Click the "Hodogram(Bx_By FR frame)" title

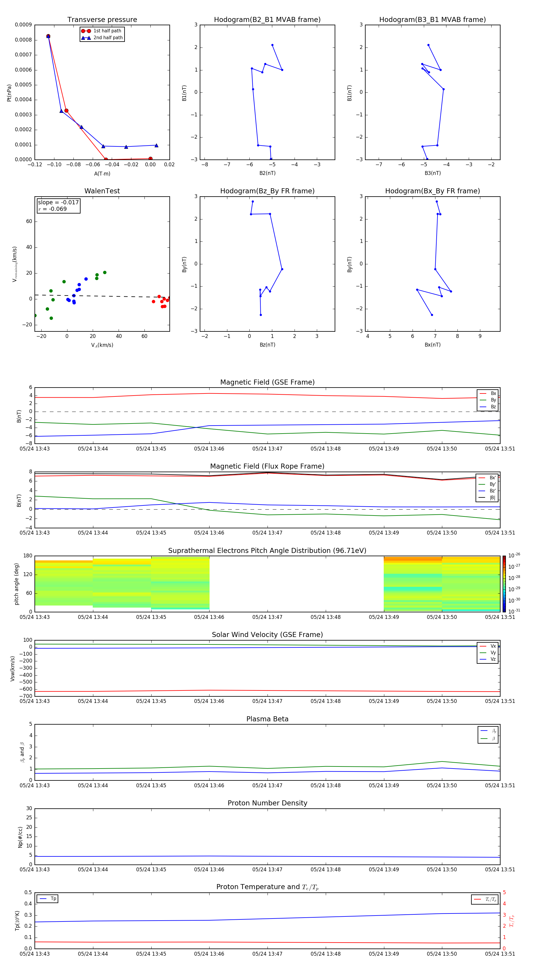[432, 191]
